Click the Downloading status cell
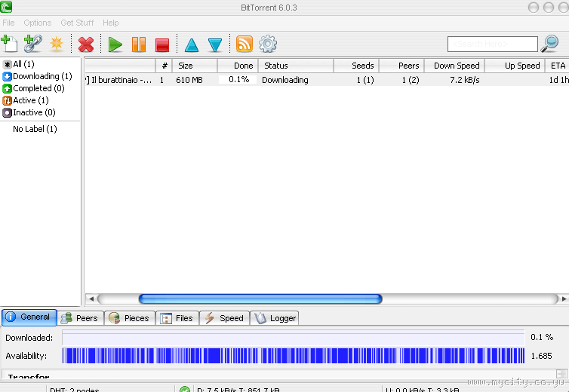Image resolution: width=569 pixels, height=392 pixels. coord(284,80)
